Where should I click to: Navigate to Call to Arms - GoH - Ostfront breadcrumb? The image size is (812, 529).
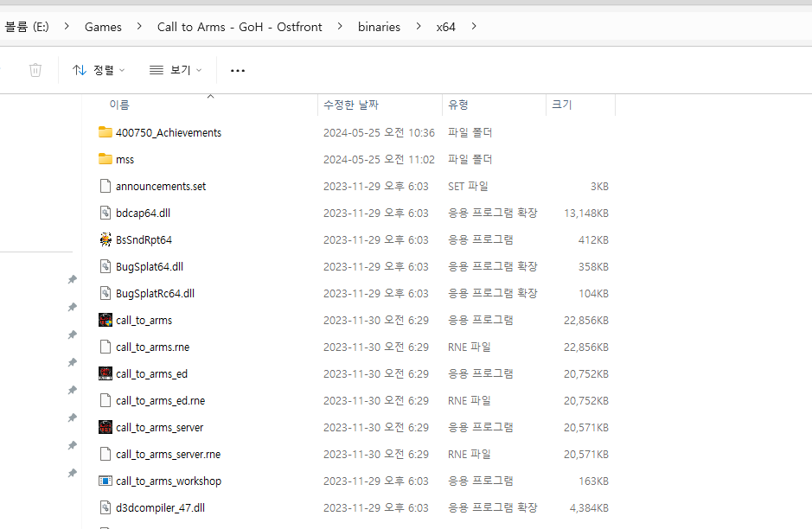pos(240,27)
